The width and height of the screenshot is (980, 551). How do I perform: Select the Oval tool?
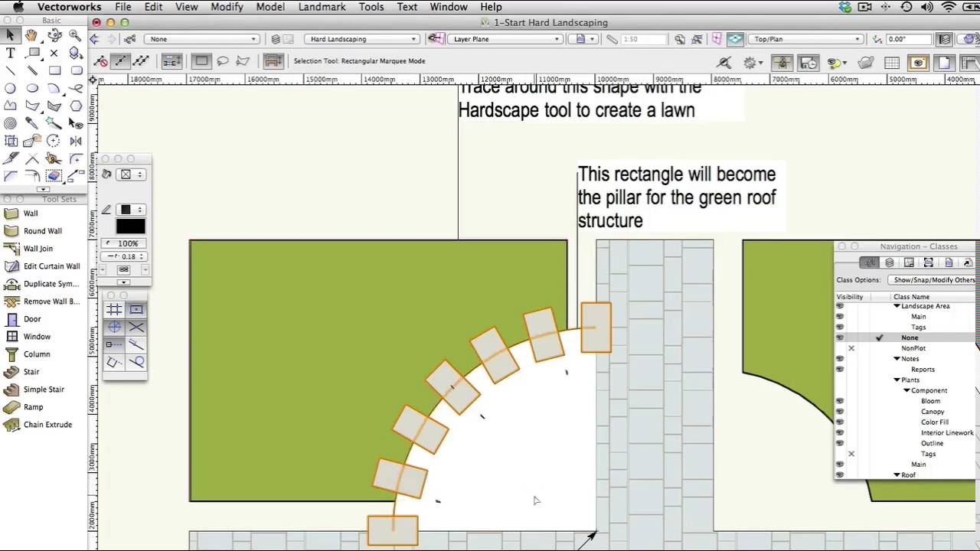(31, 88)
